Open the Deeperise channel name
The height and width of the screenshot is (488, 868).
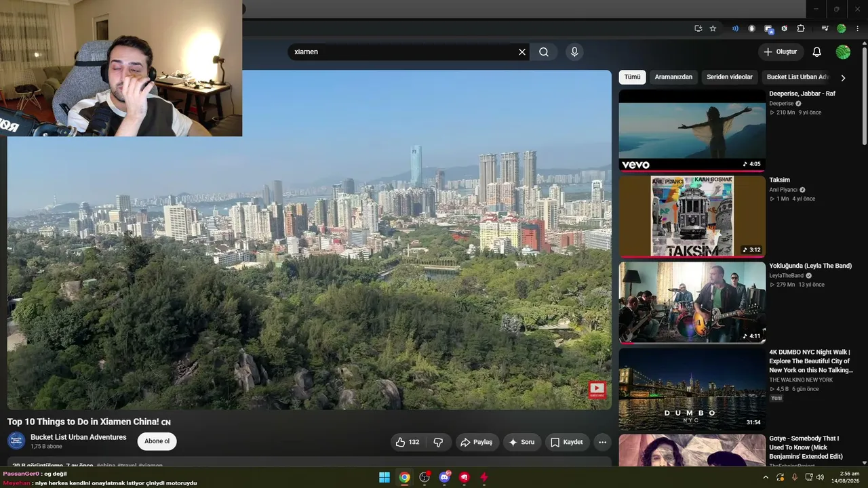point(781,104)
